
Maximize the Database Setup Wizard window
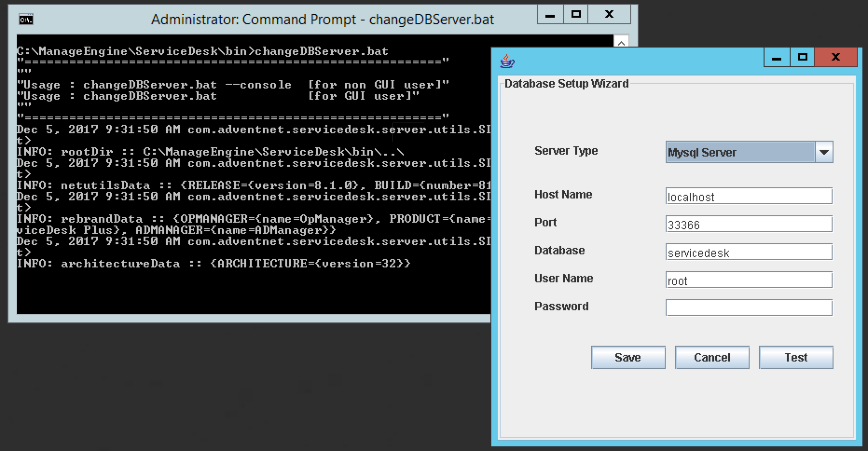803,57
